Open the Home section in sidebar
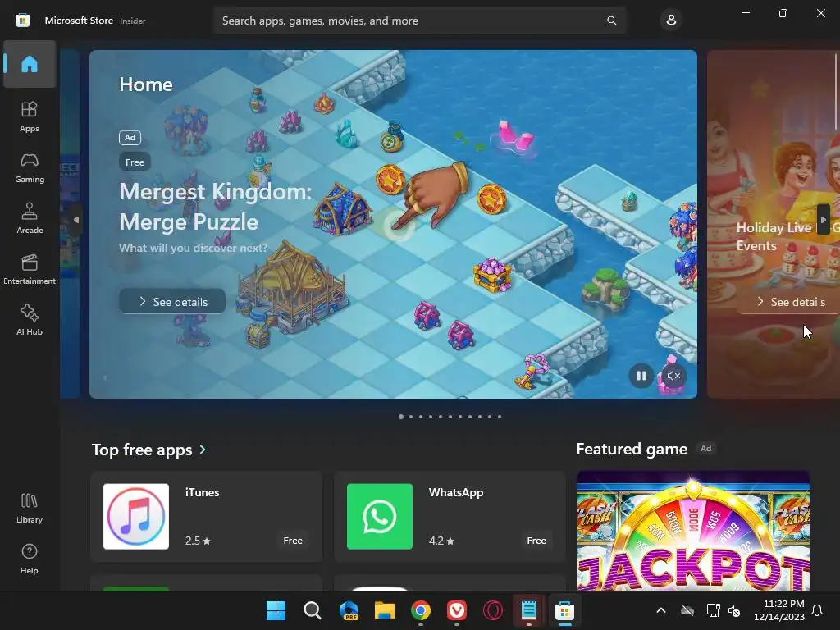Viewport: 840px width, 630px height. tap(30, 64)
